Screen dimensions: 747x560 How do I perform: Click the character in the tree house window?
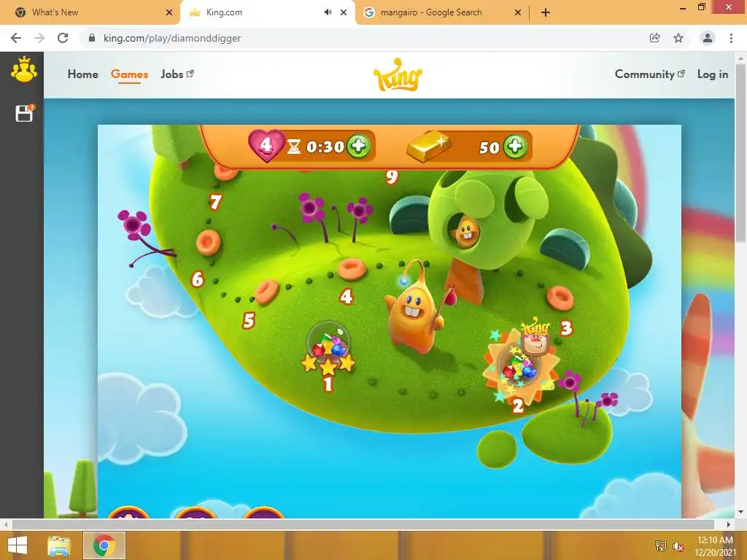[465, 232]
